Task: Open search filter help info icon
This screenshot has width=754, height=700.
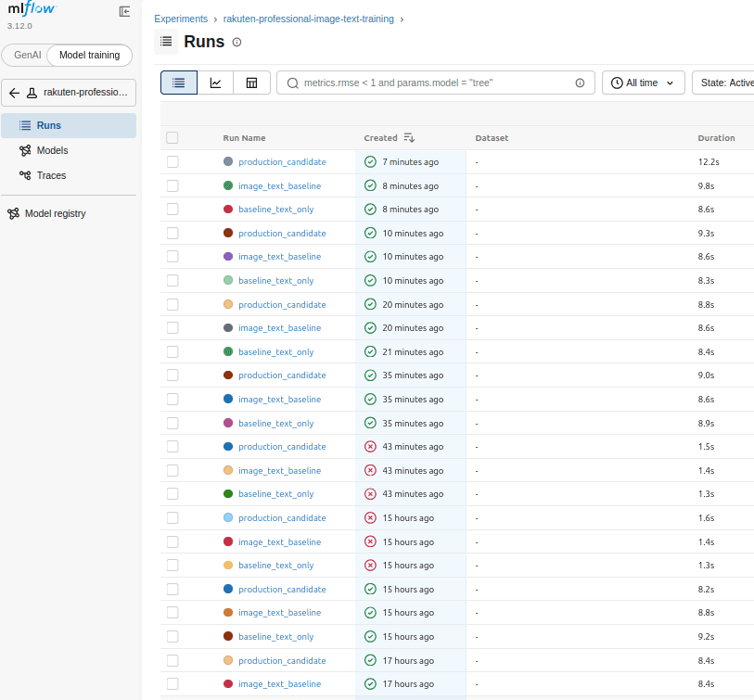Action: click(580, 83)
